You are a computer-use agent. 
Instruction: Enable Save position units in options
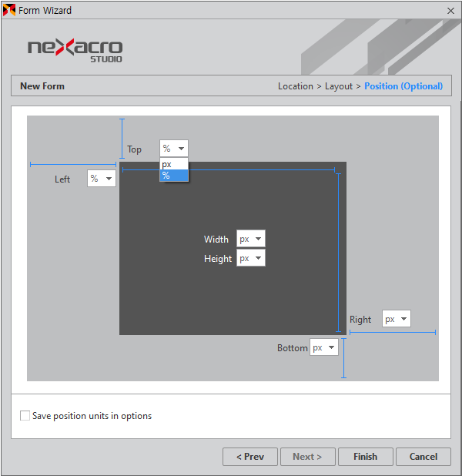[x=25, y=416]
